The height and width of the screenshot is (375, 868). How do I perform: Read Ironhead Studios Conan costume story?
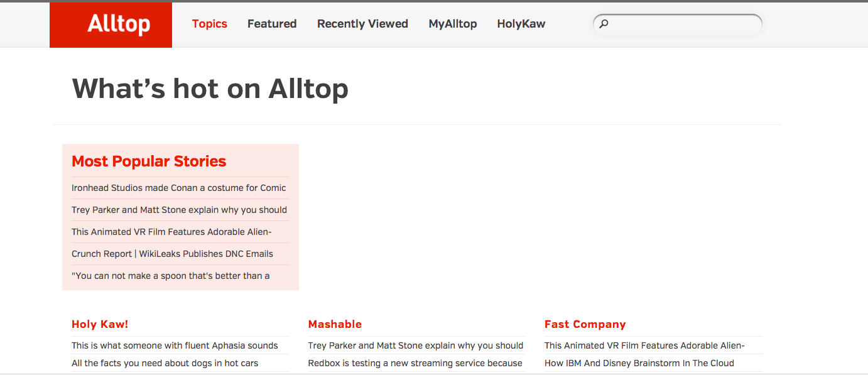(x=179, y=188)
